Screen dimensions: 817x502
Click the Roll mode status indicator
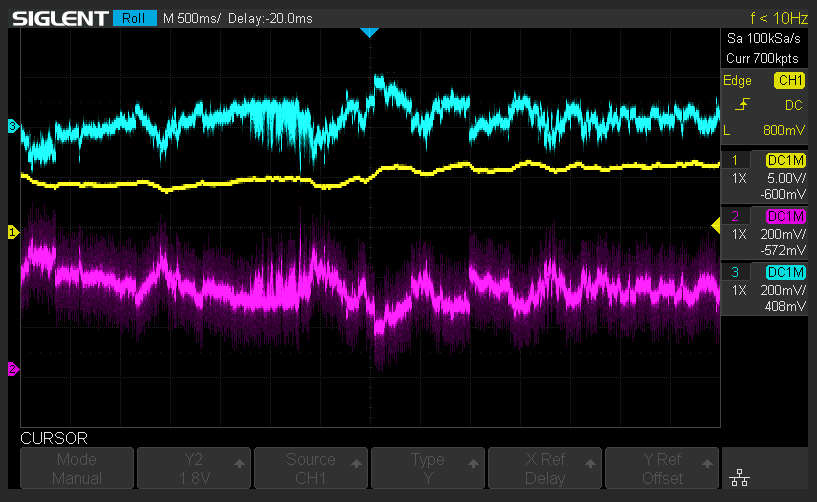pos(134,18)
